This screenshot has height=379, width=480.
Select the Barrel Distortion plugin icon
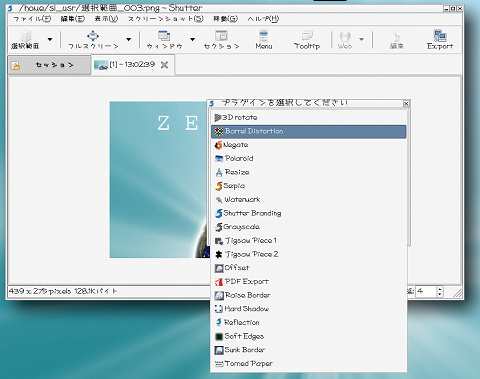(219, 131)
